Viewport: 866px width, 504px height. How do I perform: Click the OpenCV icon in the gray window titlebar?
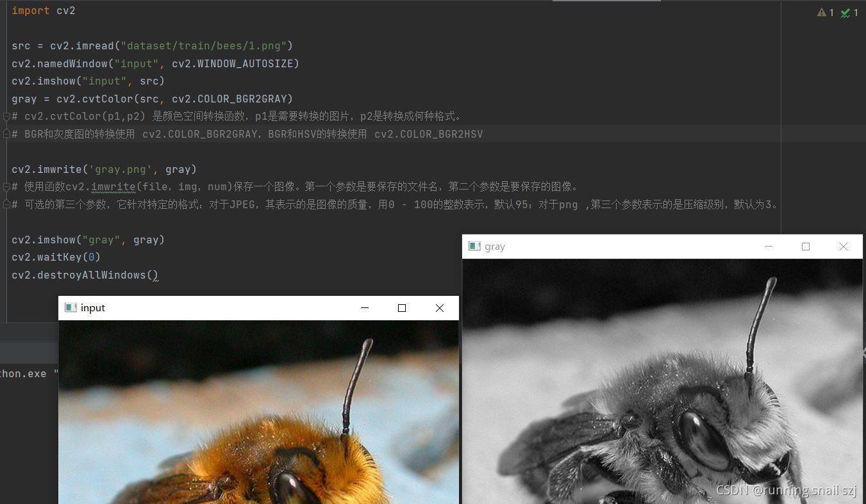coord(475,246)
